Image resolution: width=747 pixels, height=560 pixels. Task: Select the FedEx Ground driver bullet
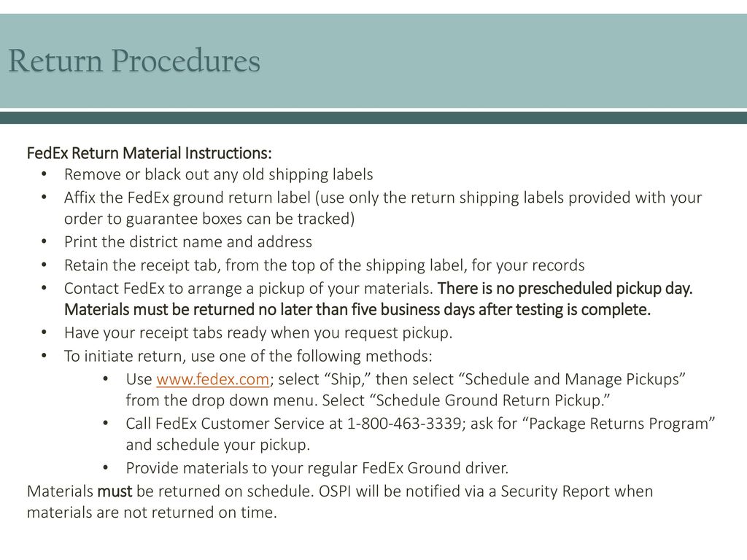click(x=317, y=468)
